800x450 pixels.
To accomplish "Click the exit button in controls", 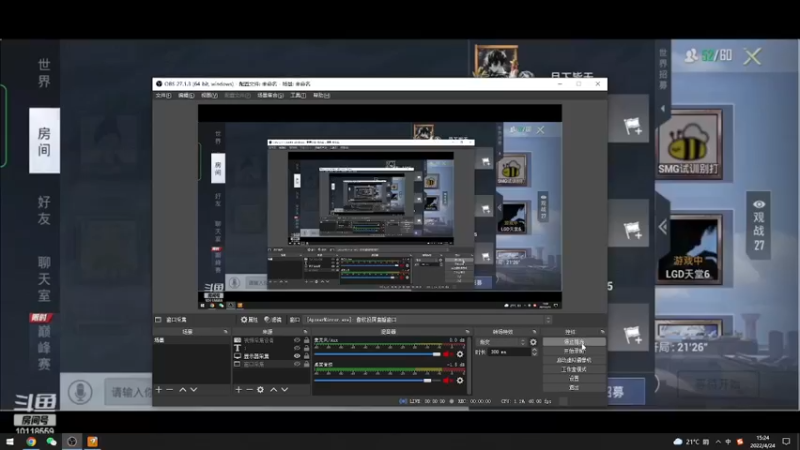I will click(574, 388).
